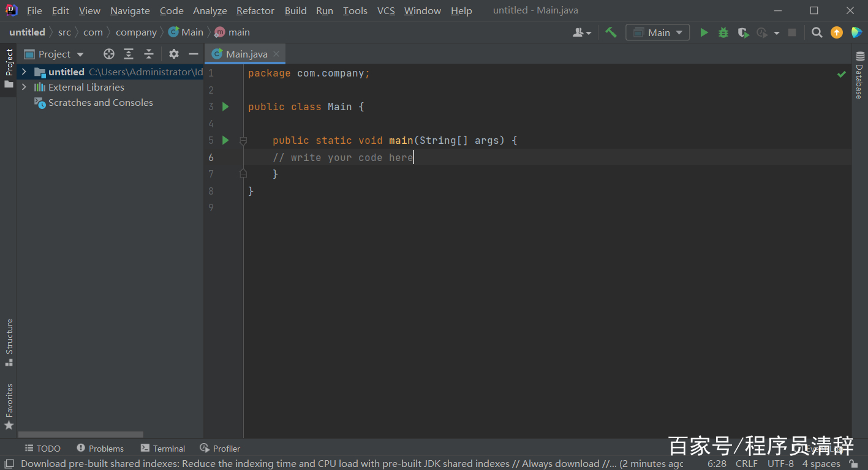This screenshot has width=868, height=470.
Task: Open Search Everywhere magnifier icon
Action: pyautogui.click(x=817, y=32)
